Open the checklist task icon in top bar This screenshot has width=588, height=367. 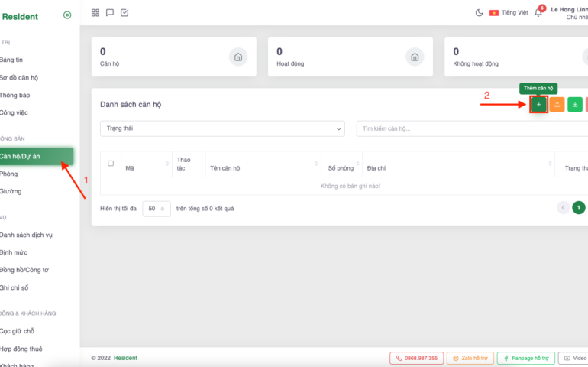tap(124, 13)
